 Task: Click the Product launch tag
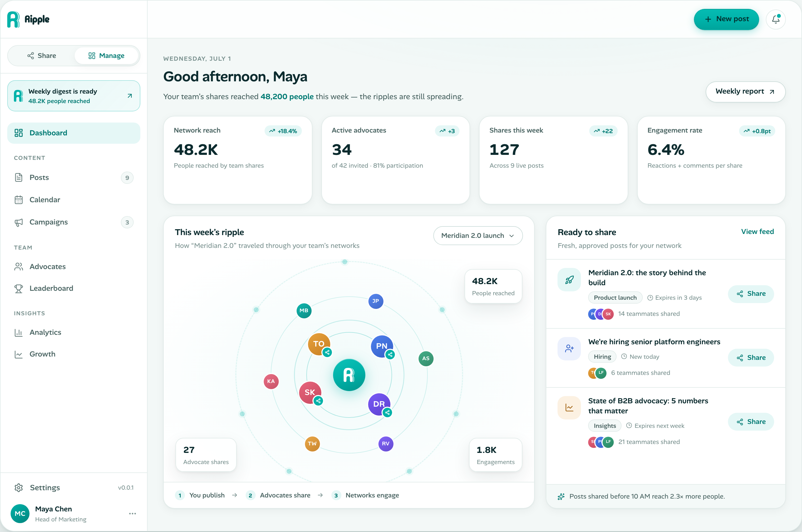point(615,298)
